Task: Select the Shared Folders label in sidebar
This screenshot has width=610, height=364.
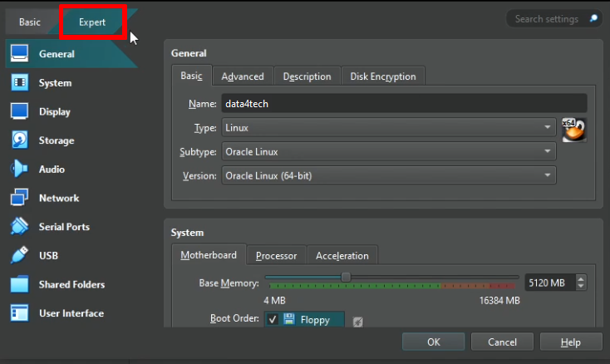Action: click(x=72, y=284)
